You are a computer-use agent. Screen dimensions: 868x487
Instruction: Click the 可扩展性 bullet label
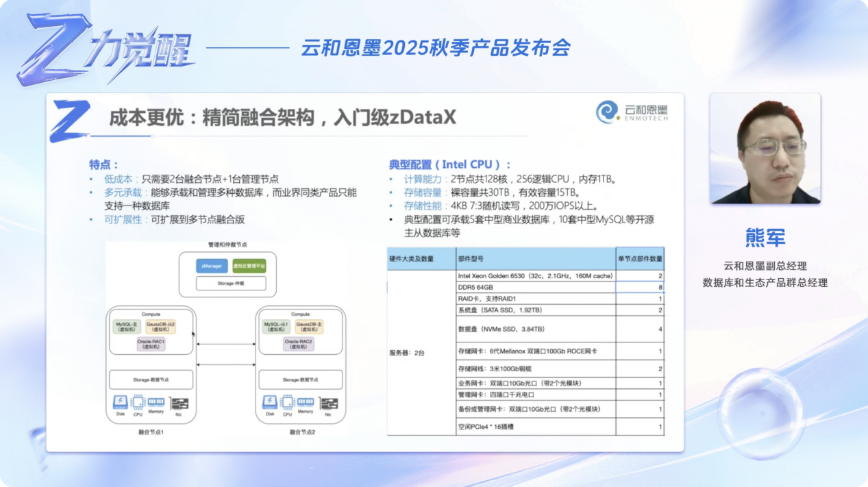coord(125,219)
